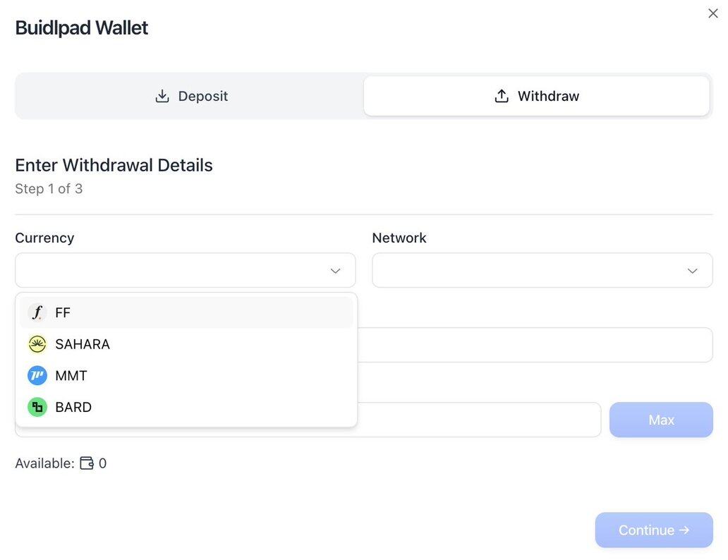
Task: Click the Continue button
Action: coord(653,530)
